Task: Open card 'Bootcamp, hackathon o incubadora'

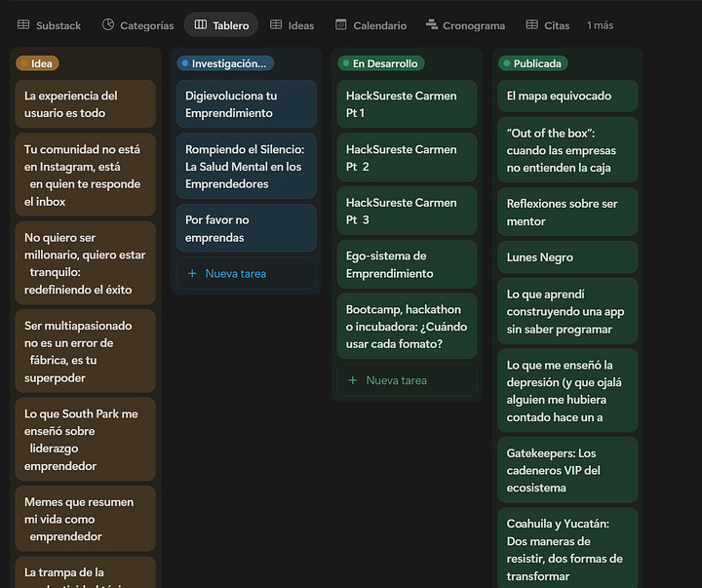Action: click(x=407, y=326)
